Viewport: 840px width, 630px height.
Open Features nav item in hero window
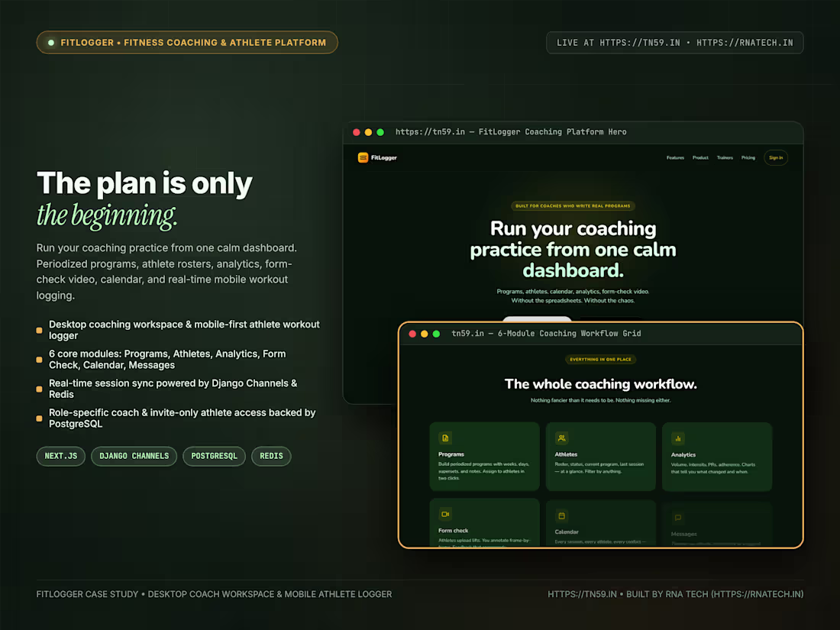[675, 157]
